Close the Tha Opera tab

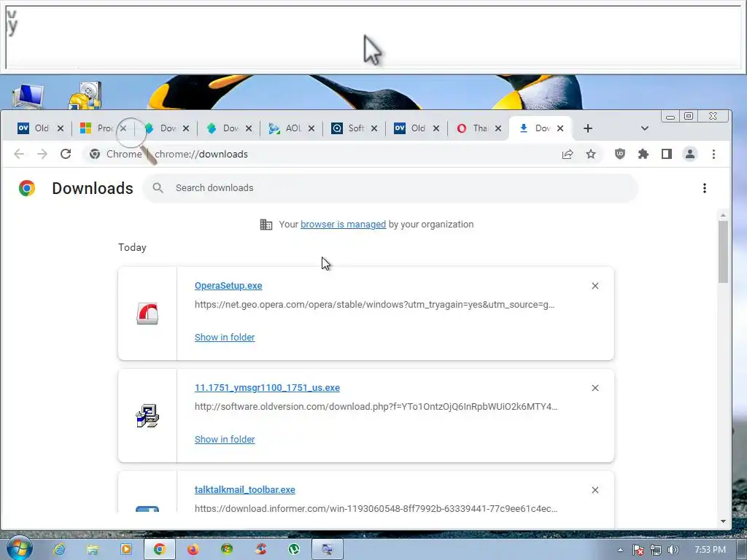498,128
